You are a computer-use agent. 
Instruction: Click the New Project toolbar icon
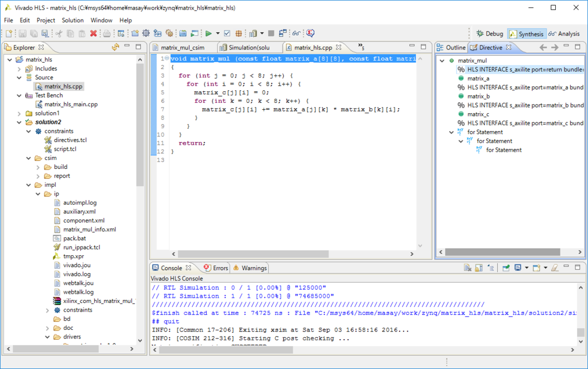[9, 33]
